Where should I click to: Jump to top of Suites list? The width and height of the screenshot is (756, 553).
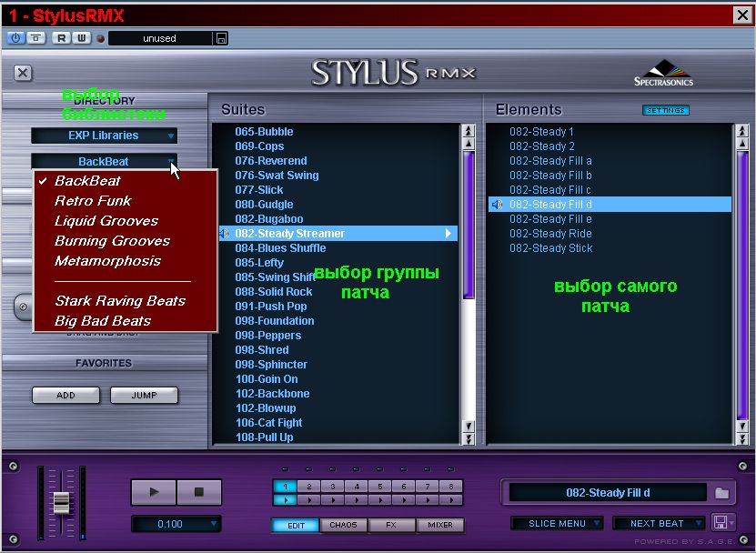(469, 131)
